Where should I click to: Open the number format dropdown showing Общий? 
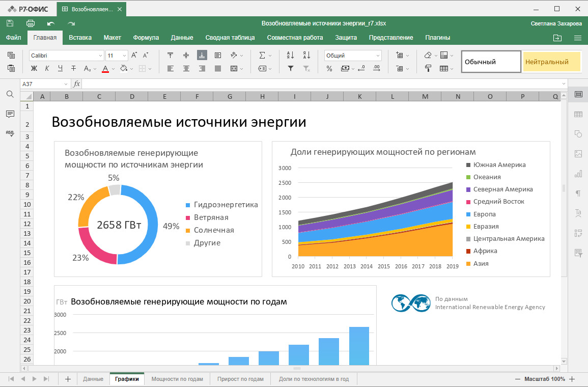352,55
